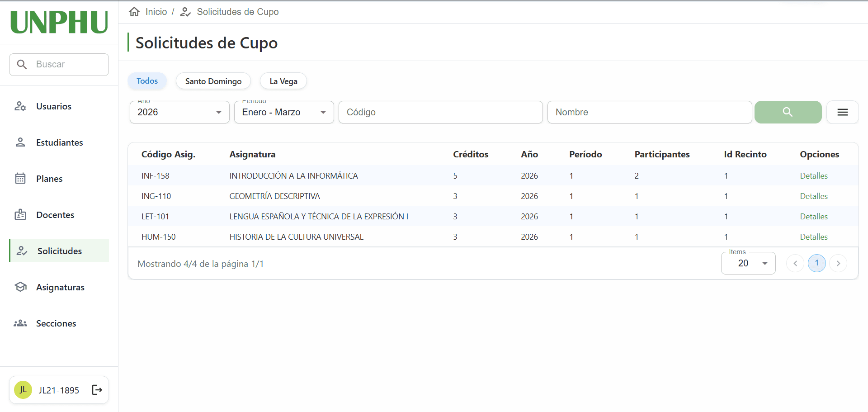Focus the Nombre input field
This screenshot has width=868, height=412.
650,112
